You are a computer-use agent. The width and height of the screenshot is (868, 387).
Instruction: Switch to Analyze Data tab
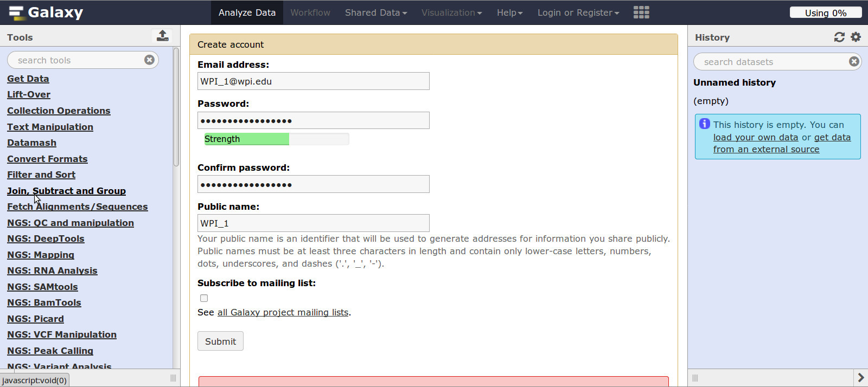pos(247,12)
